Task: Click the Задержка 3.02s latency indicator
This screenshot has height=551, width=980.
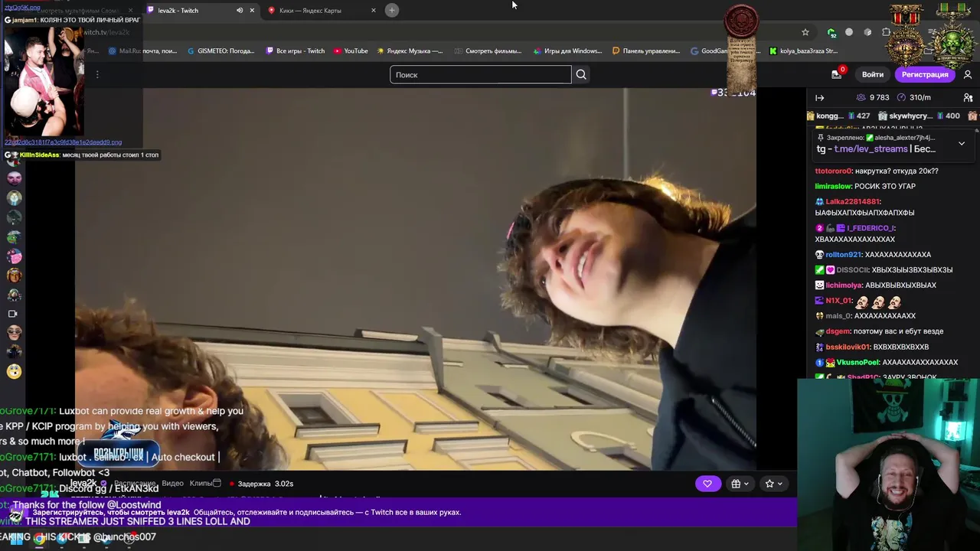Action: point(262,484)
